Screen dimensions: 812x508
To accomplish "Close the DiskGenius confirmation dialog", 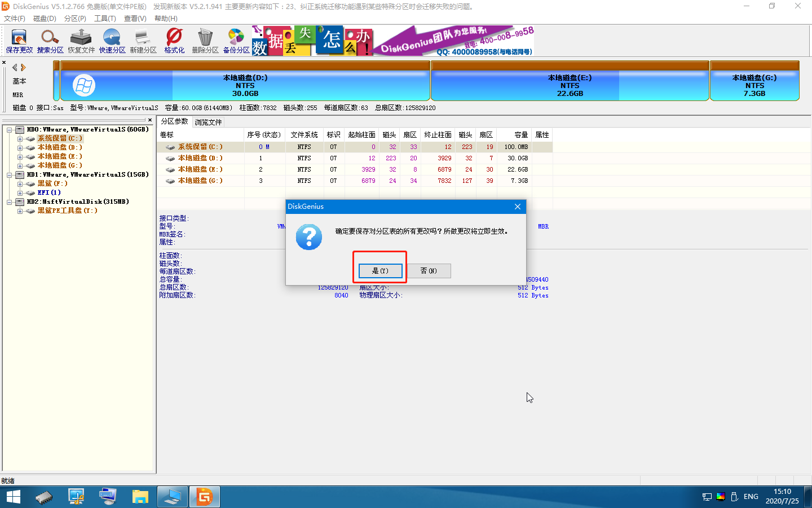I will point(518,207).
